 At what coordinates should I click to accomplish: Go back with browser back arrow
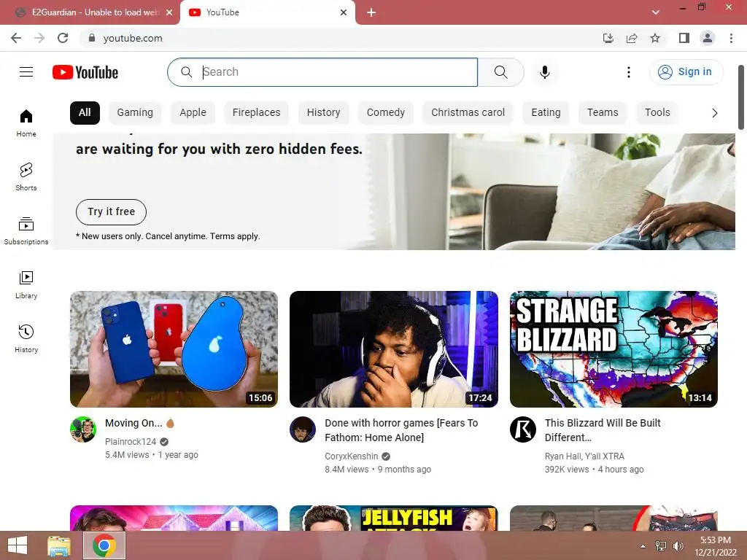(x=16, y=38)
